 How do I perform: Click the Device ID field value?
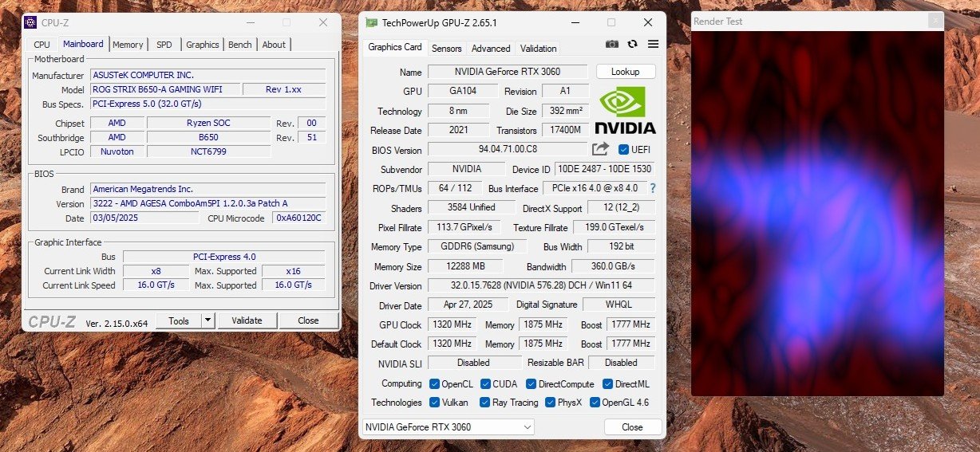(604, 169)
